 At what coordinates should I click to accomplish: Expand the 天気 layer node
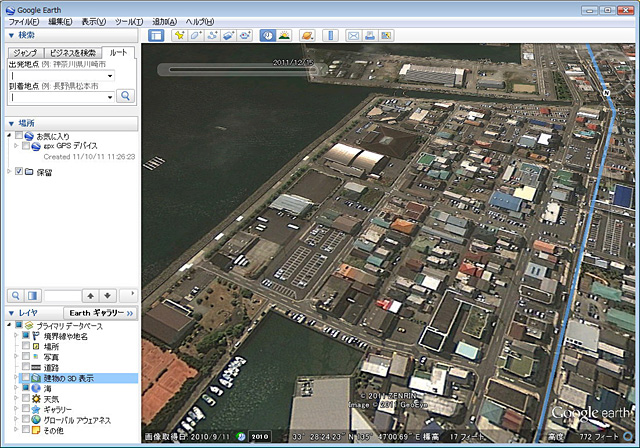pyautogui.click(x=16, y=399)
